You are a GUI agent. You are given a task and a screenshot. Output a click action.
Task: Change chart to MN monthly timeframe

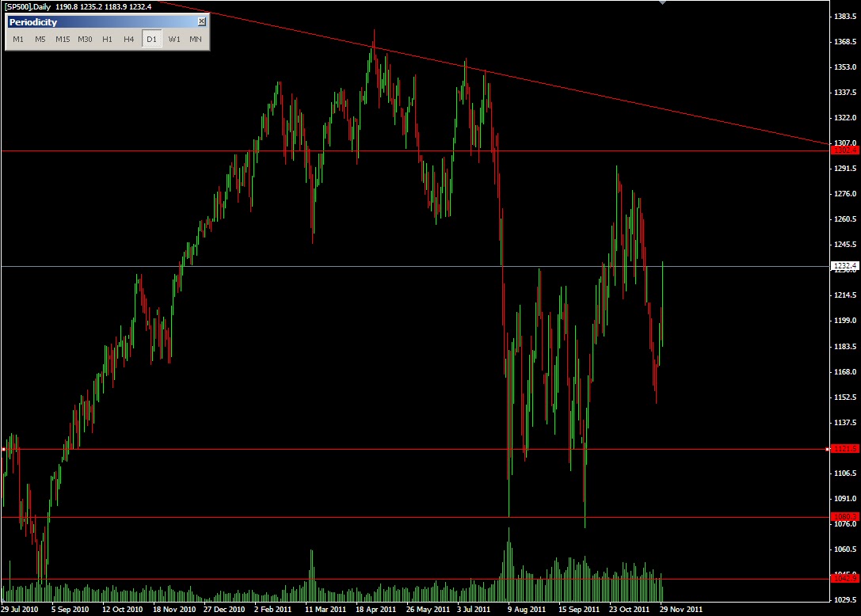pos(196,39)
